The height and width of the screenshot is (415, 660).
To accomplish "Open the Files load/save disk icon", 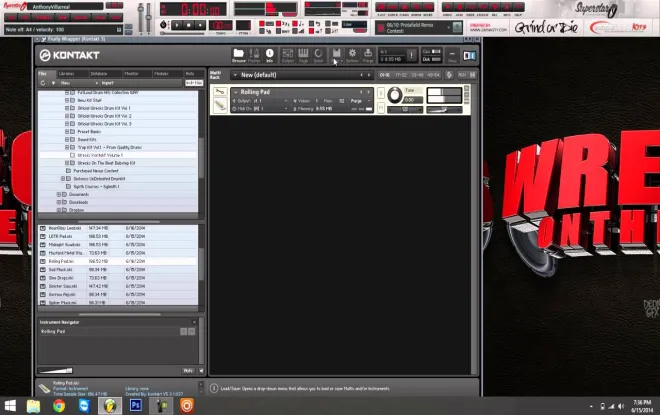I will (337, 56).
